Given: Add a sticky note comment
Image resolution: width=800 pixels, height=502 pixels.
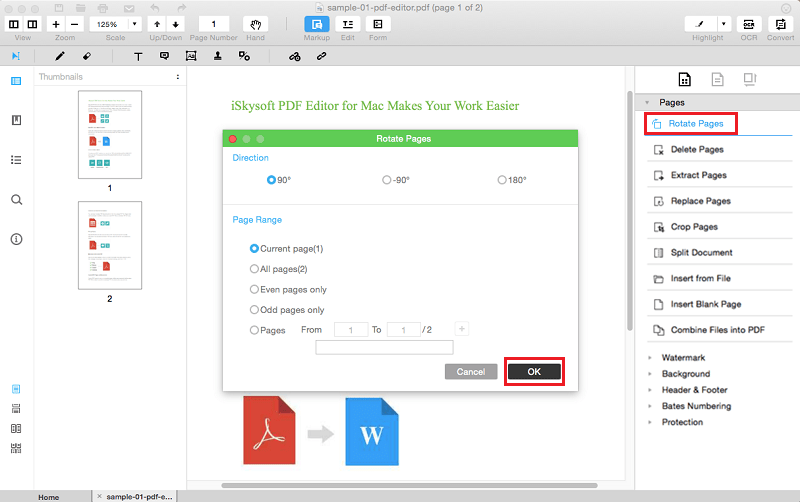Looking at the screenshot, I should coord(164,56).
